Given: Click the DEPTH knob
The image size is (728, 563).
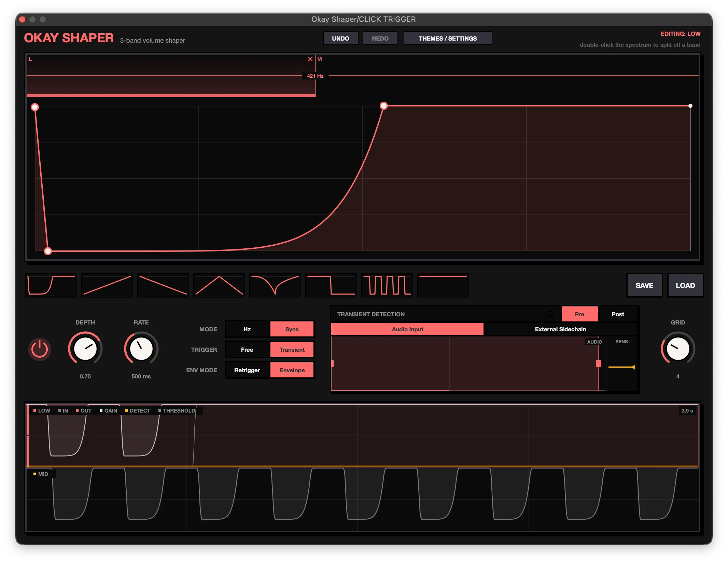Looking at the screenshot, I should tap(85, 349).
